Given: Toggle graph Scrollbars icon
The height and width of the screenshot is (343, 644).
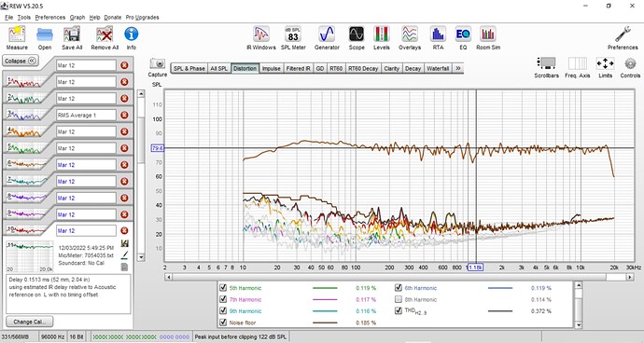Looking at the screenshot, I should tap(546, 63).
